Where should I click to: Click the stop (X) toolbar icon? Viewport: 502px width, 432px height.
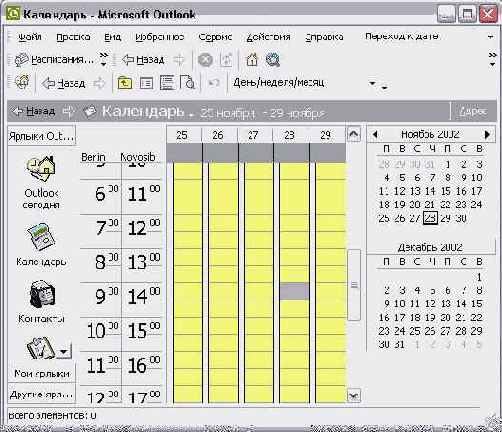tap(205, 60)
